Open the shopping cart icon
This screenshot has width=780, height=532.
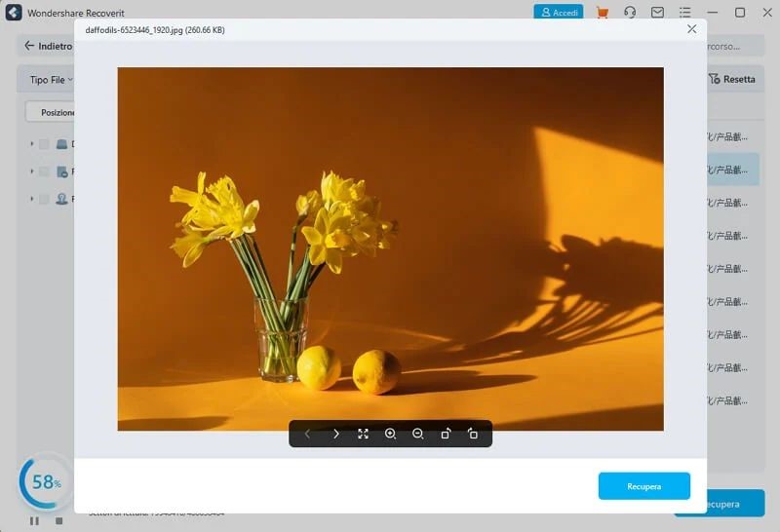click(x=603, y=13)
